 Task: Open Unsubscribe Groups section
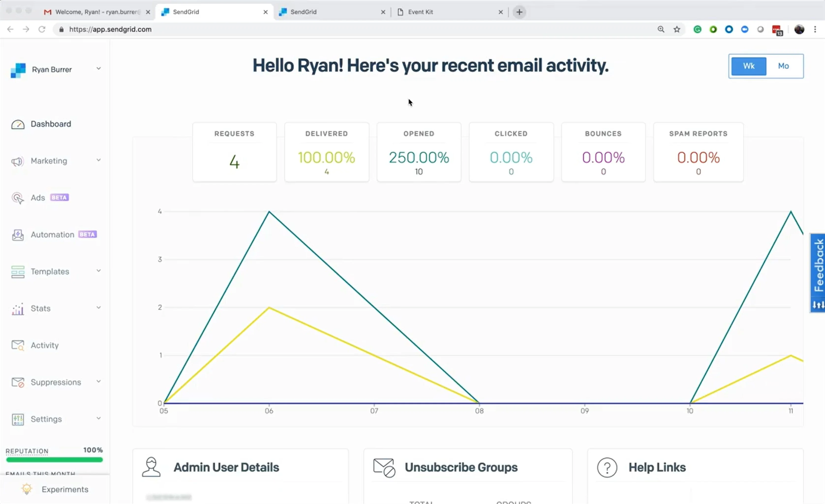461,467
